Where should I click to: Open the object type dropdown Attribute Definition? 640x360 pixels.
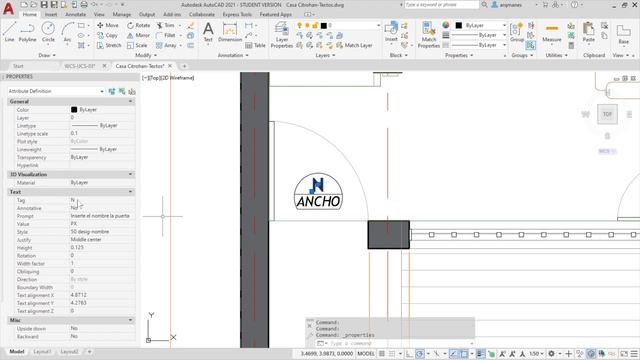pos(56,91)
